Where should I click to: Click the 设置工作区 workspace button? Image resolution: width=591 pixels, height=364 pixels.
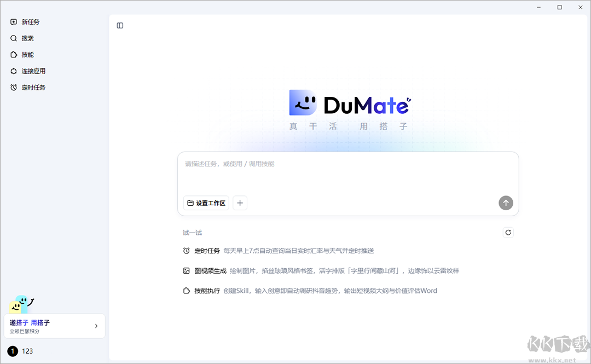tap(206, 203)
